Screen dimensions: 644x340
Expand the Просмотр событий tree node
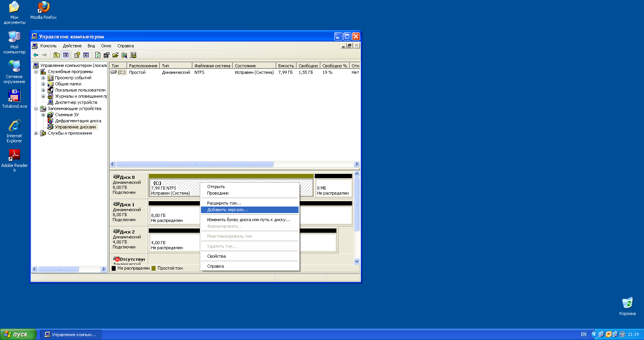coord(43,78)
